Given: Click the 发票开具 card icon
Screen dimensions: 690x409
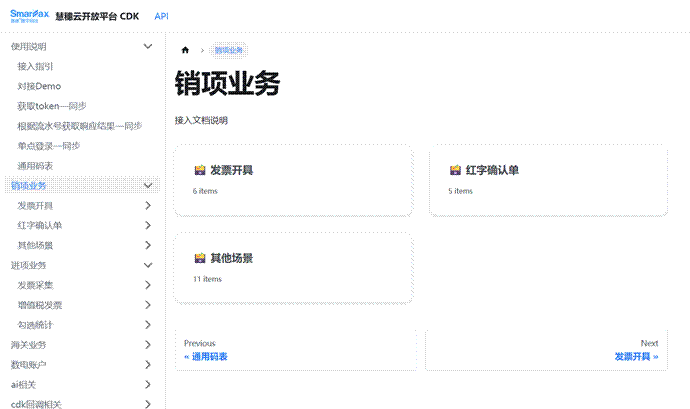Looking at the screenshot, I should click(200, 170).
